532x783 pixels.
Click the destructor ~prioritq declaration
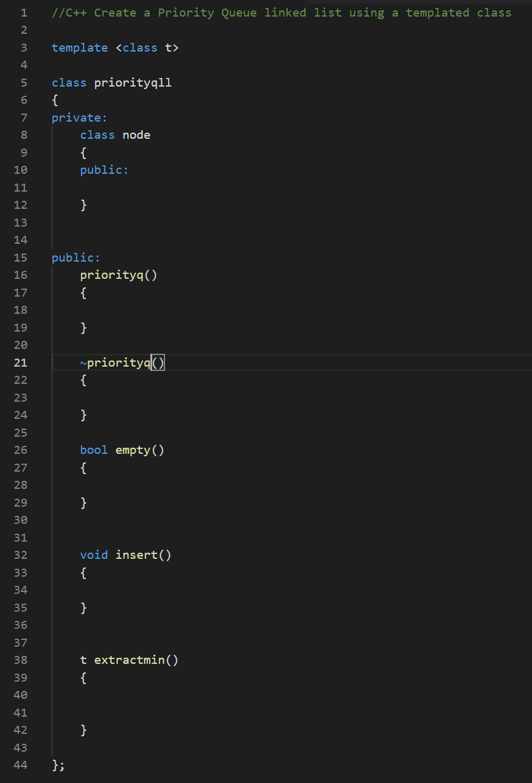(117, 362)
